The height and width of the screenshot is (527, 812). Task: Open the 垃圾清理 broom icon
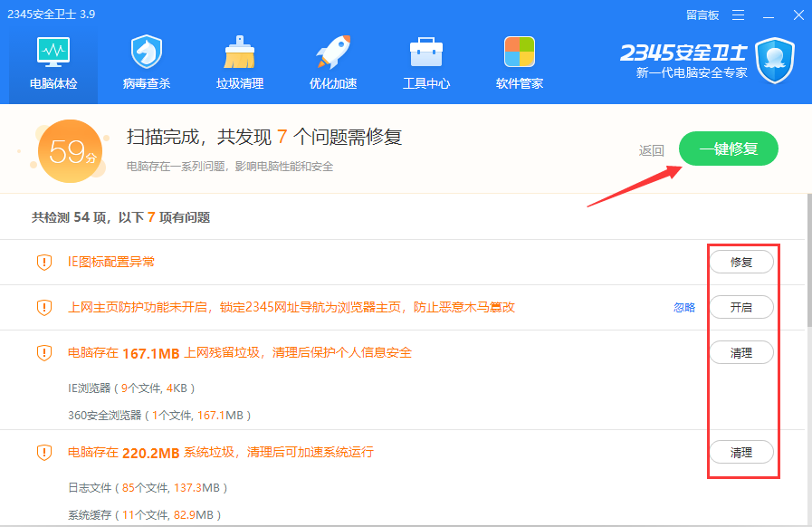pos(239,52)
